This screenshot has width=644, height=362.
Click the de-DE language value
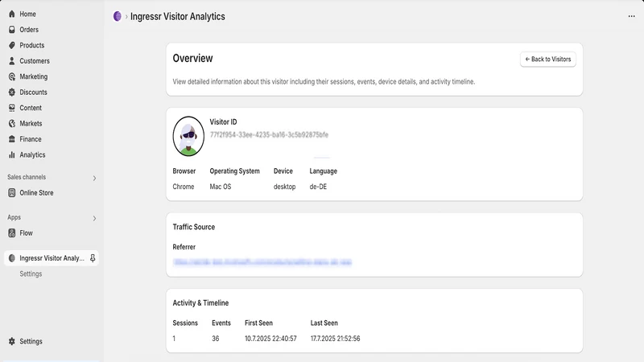pos(318,187)
